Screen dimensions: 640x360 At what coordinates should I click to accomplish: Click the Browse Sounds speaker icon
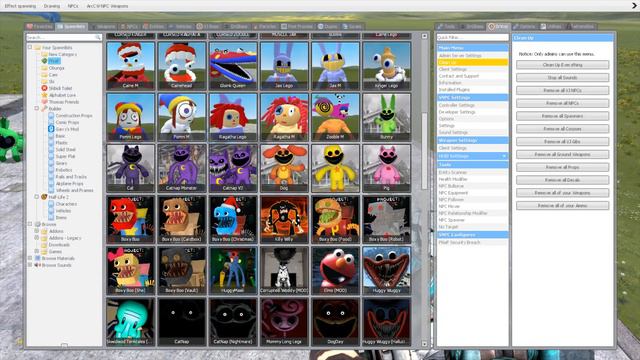[38, 265]
